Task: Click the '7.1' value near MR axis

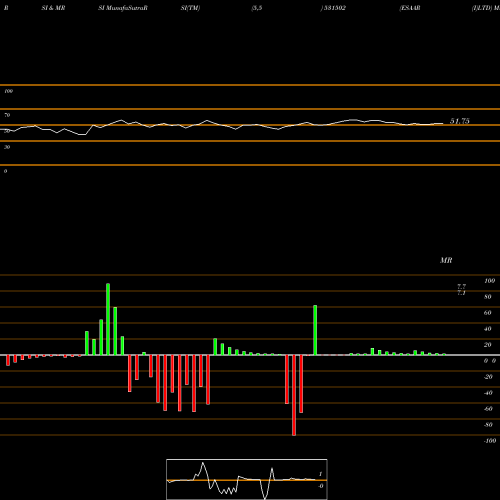Action: [x=461, y=293]
